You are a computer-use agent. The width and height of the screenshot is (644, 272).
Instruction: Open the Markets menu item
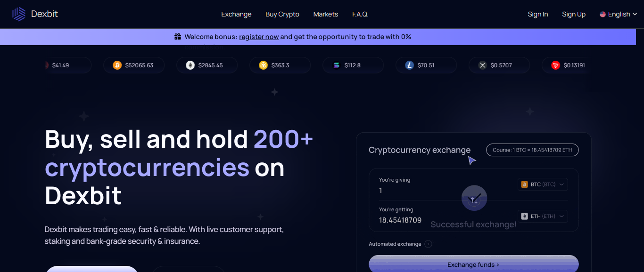[x=325, y=14]
